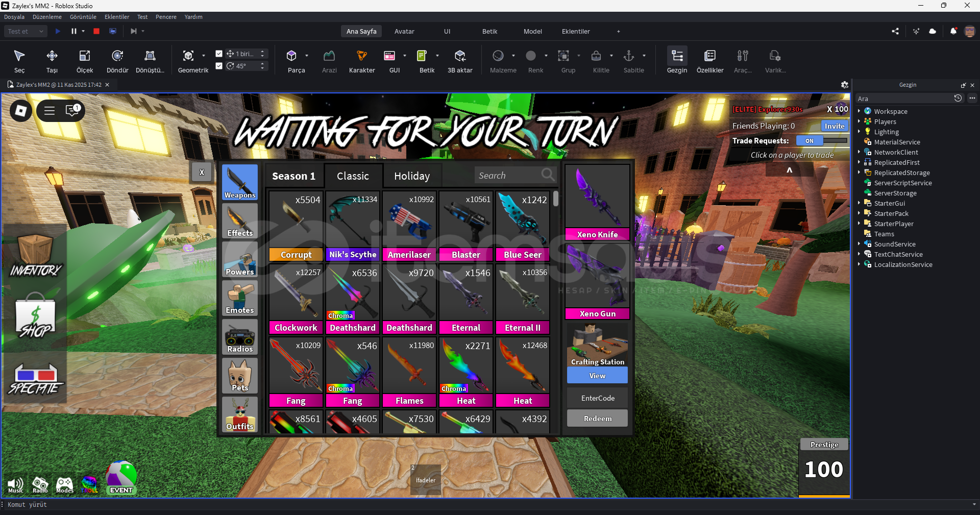Image resolution: width=980 pixels, height=515 pixels.
Task: Expand the StarterGui tree node
Action: point(859,203)
